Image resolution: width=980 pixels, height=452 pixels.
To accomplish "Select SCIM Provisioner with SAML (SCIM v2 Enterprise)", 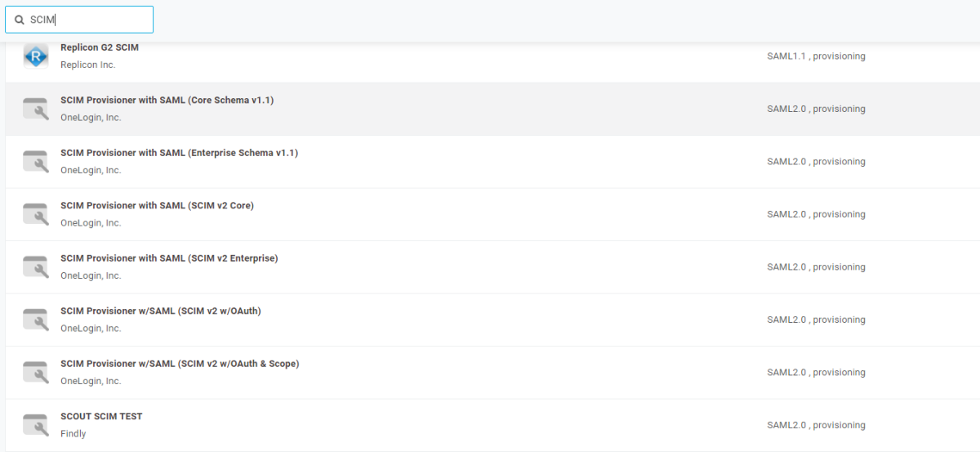I will (x=169, y=258).
